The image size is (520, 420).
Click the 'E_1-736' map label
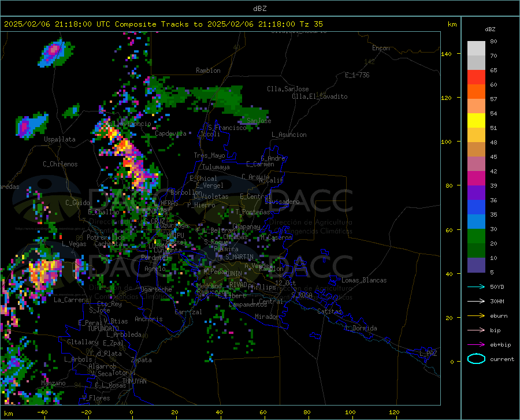coord(357,75)
